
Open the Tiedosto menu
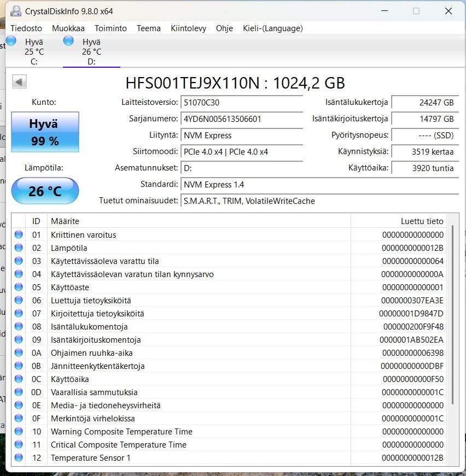click(x=26, y=28)
